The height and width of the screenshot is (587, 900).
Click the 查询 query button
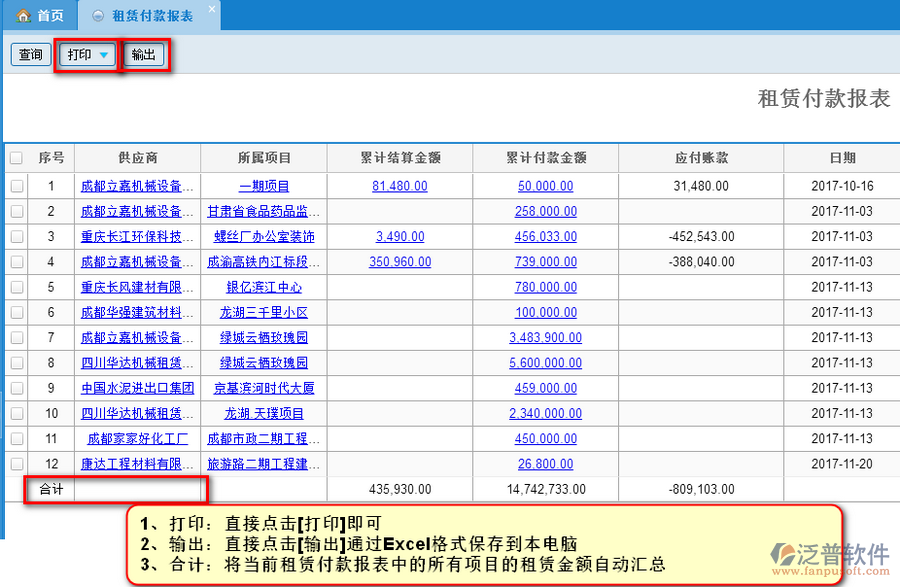(x=30, y=55)
